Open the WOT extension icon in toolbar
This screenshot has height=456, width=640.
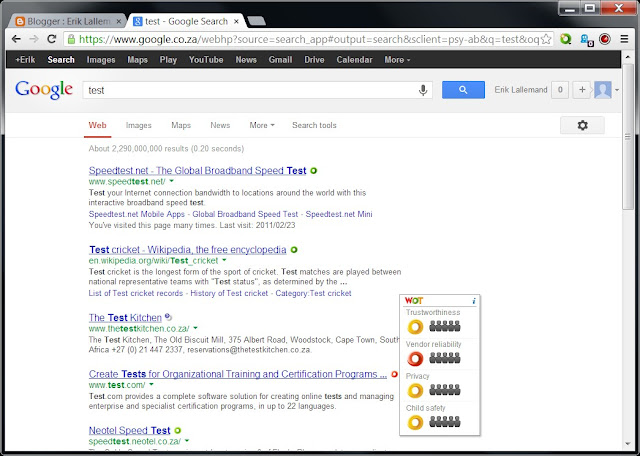pyautogui.click(x=566, y=39)
